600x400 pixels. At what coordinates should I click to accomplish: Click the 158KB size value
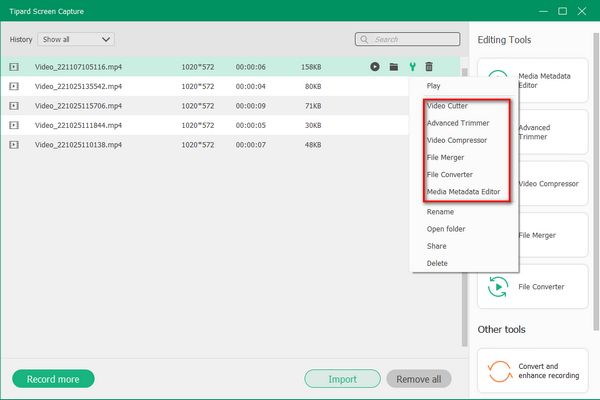(311, 67)
